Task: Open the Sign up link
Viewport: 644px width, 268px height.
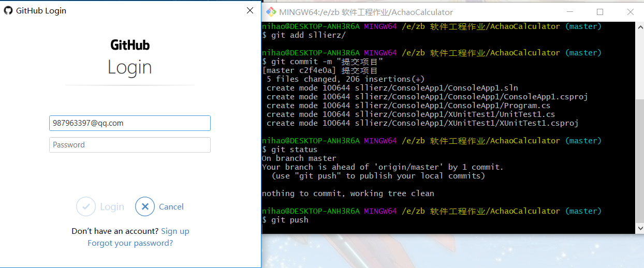Action: pos(175,231)
